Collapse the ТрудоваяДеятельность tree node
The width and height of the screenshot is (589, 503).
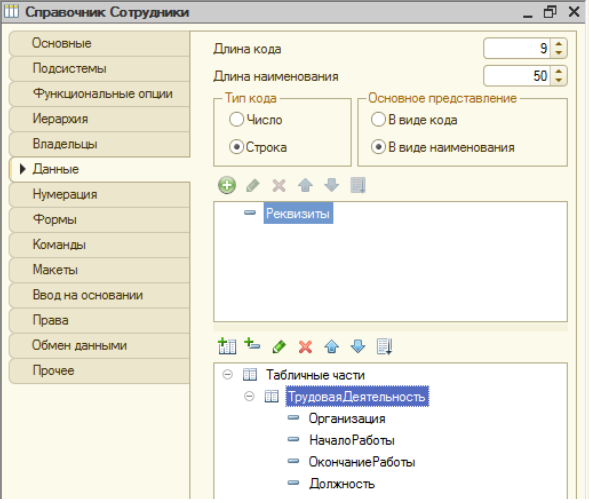coord(249,396)
